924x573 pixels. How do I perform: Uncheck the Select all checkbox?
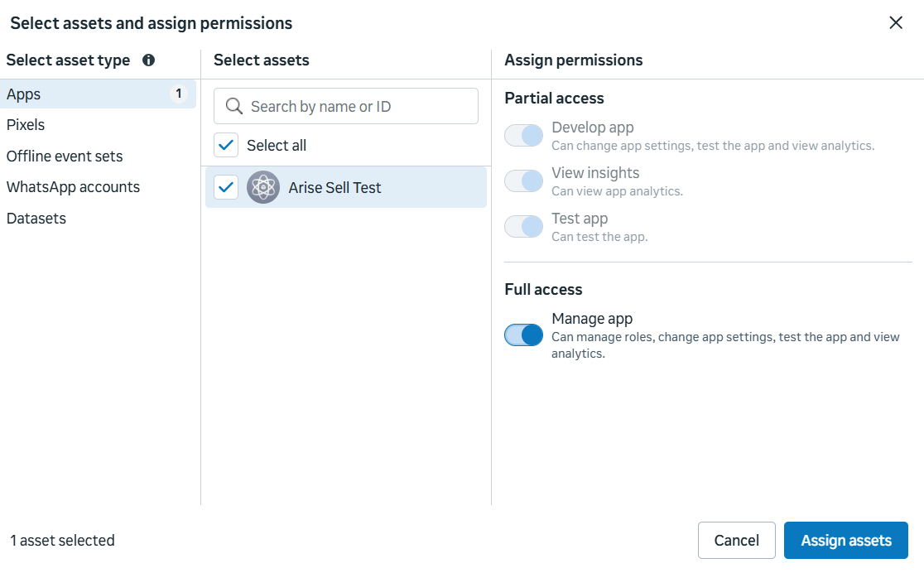click(x=226, y=145)
